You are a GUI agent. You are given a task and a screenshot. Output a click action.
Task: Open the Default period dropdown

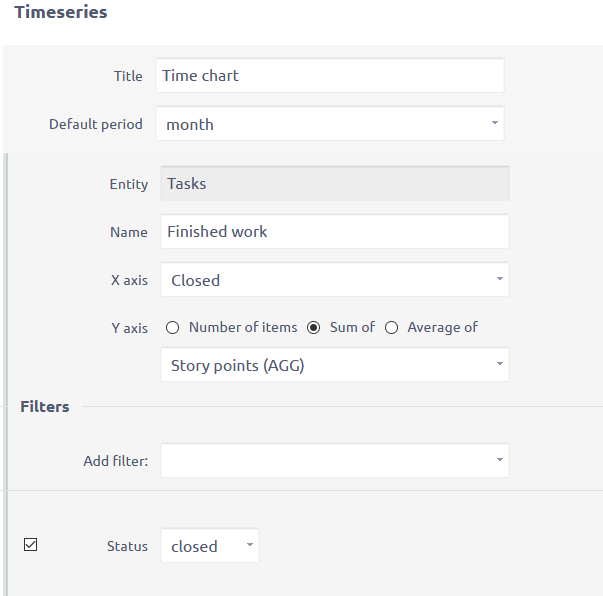(329, 124)
